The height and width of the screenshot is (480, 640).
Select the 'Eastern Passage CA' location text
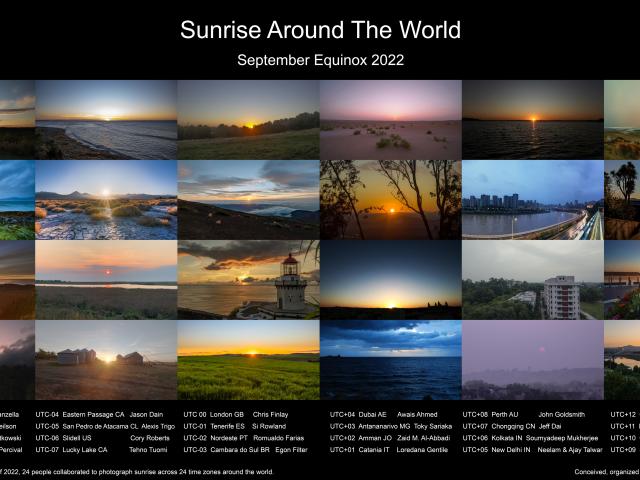(93, 414)
